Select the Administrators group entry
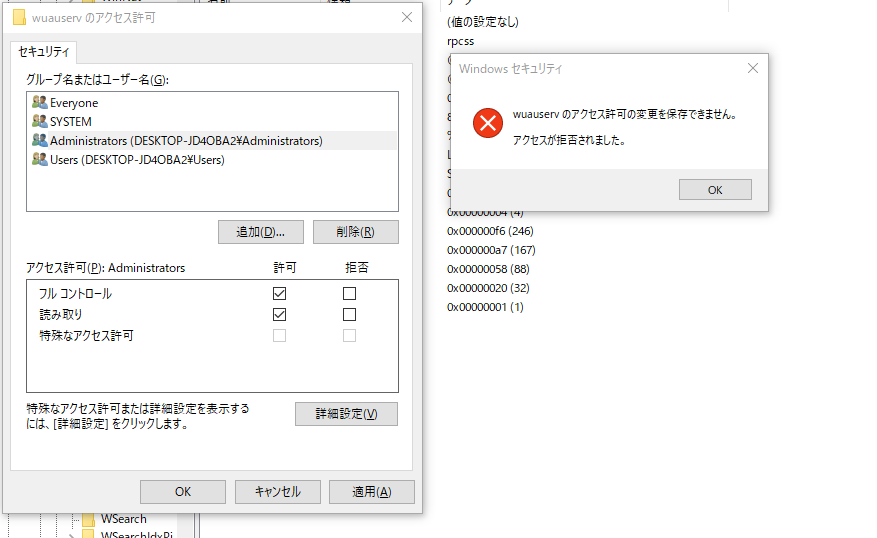The width and height of the screenshot is (877, 538). (x=213, y=140)
